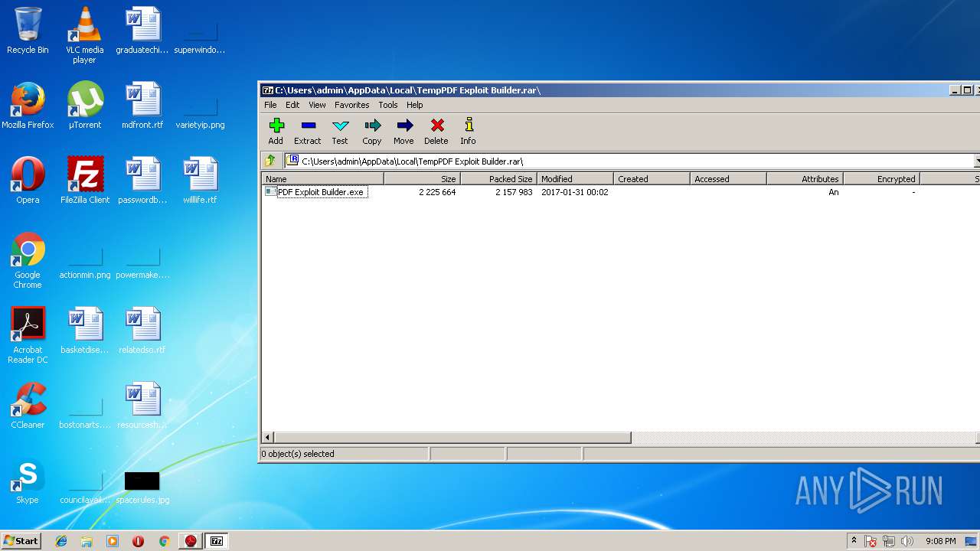Open Internet Explorer from the taskbar

(x=61, y=541)
